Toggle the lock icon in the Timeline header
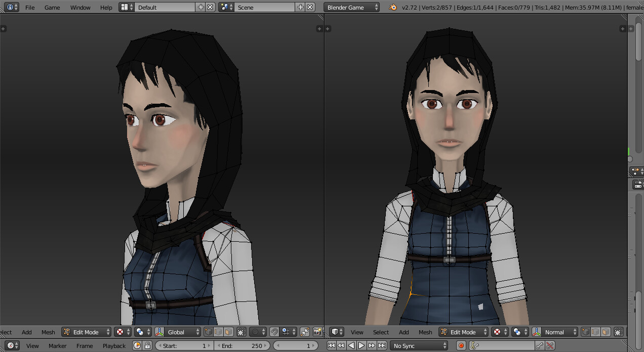Image resolution: width=644 pixels, height=352 pixels. pyautogui.click(x=147, y=345)
